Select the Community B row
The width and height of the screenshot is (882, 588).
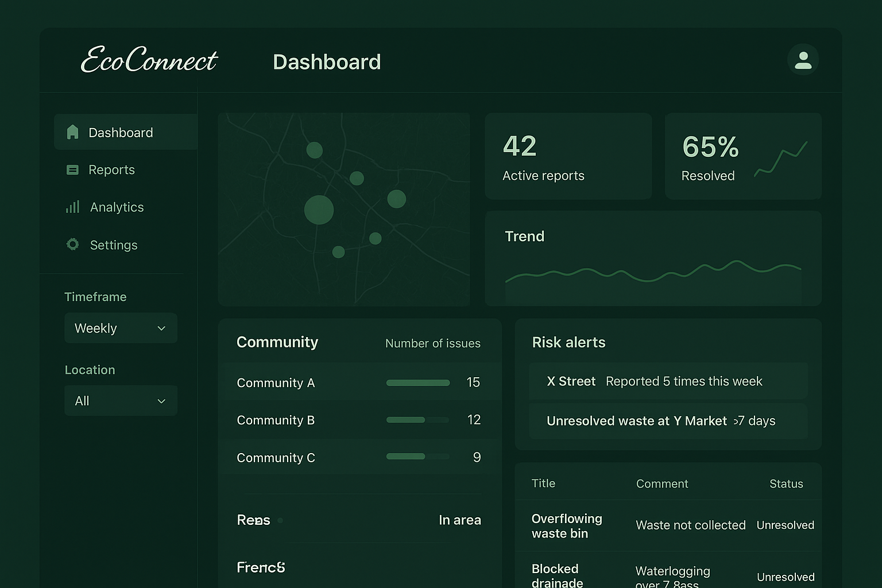(x=360, y=420)
